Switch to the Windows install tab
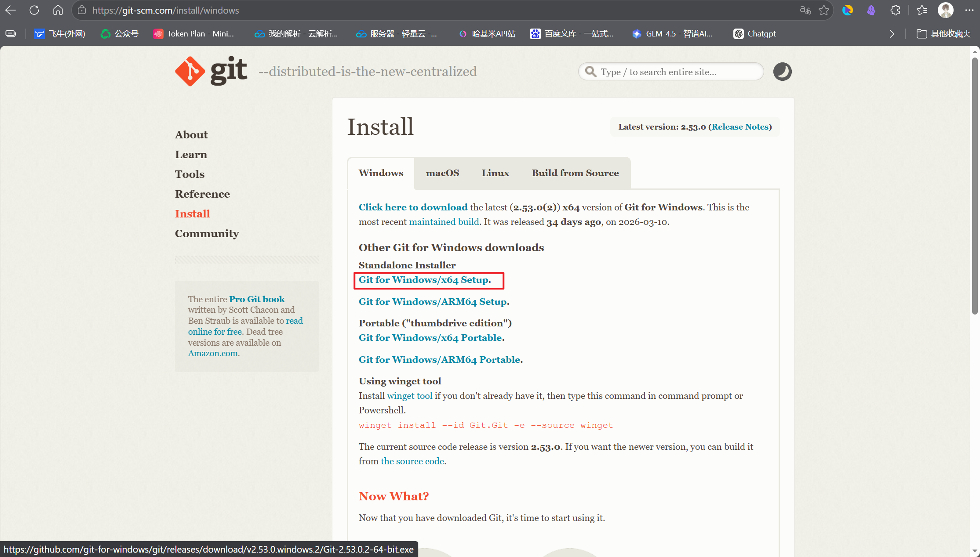This screenshot has height=557, width=980. click(x=381, y=173)
